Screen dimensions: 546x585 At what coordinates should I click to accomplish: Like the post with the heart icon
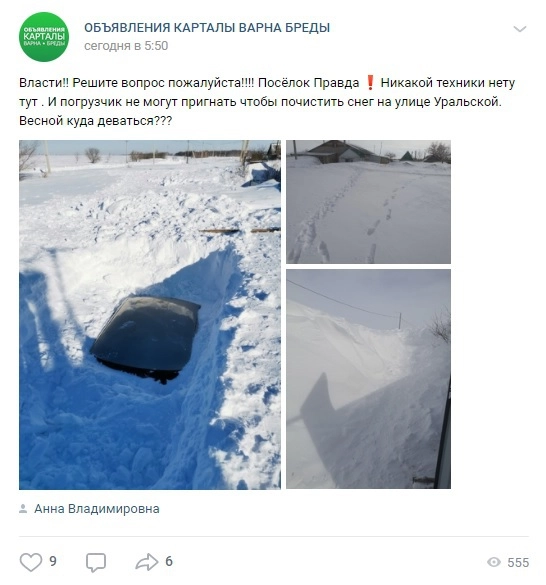31,562
